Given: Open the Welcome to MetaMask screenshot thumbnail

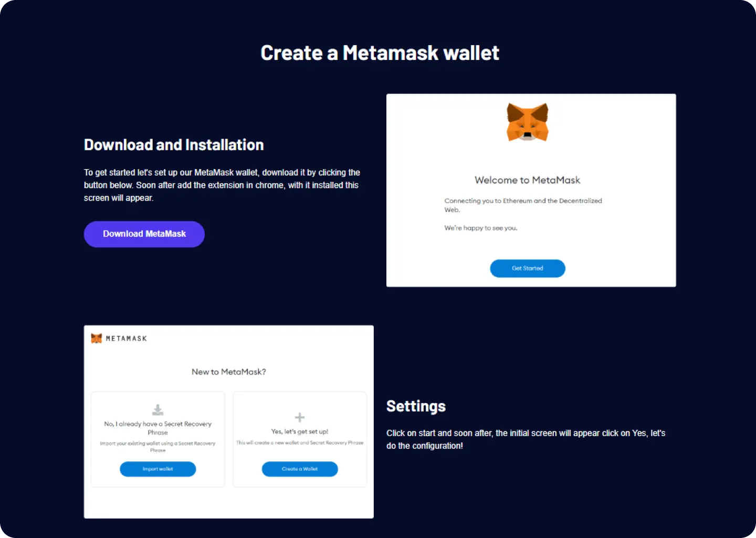Looking at the screenshot, I should (x=531, y=190).
